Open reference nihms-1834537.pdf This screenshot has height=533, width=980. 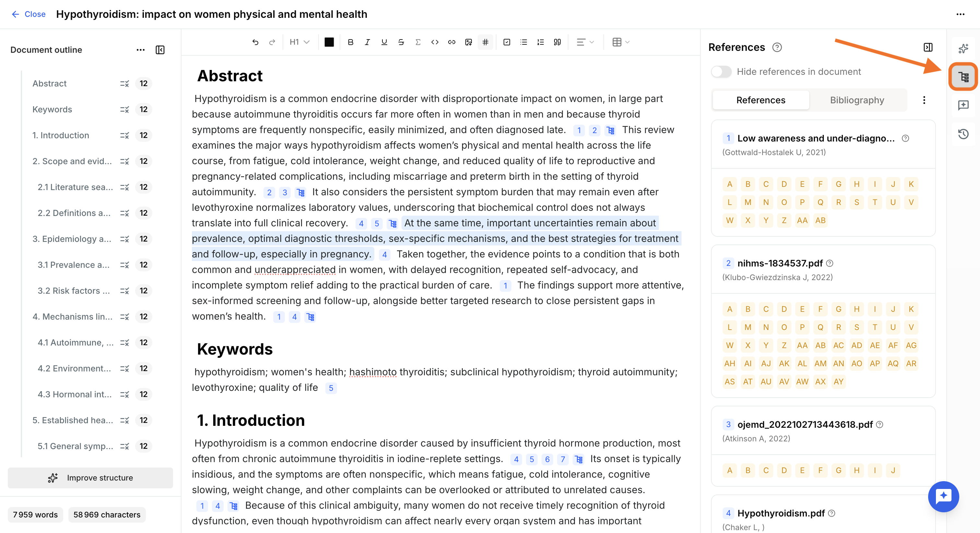(780, 263)
